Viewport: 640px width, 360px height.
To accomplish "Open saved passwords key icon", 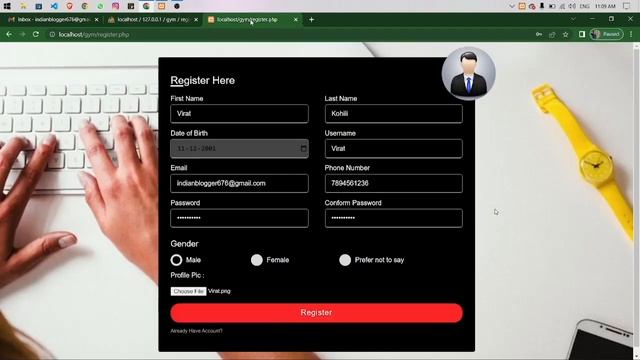I will [539, 35].
